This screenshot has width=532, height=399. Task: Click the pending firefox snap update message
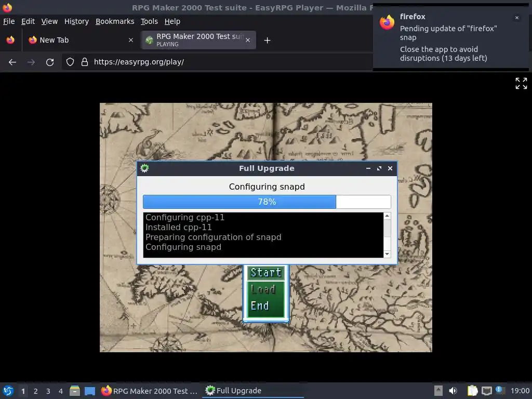click(x=448, y=33)
